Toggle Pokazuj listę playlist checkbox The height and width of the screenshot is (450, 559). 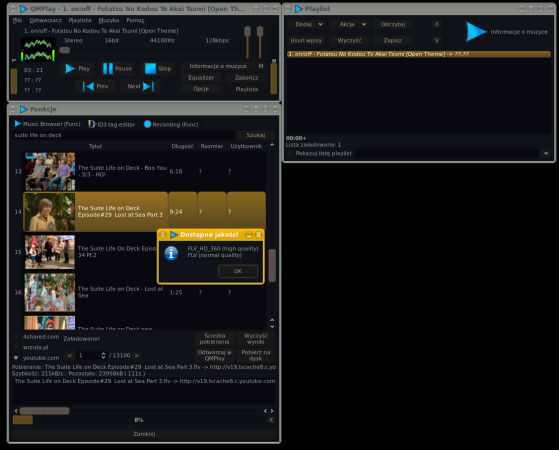(x=290, y=153)
